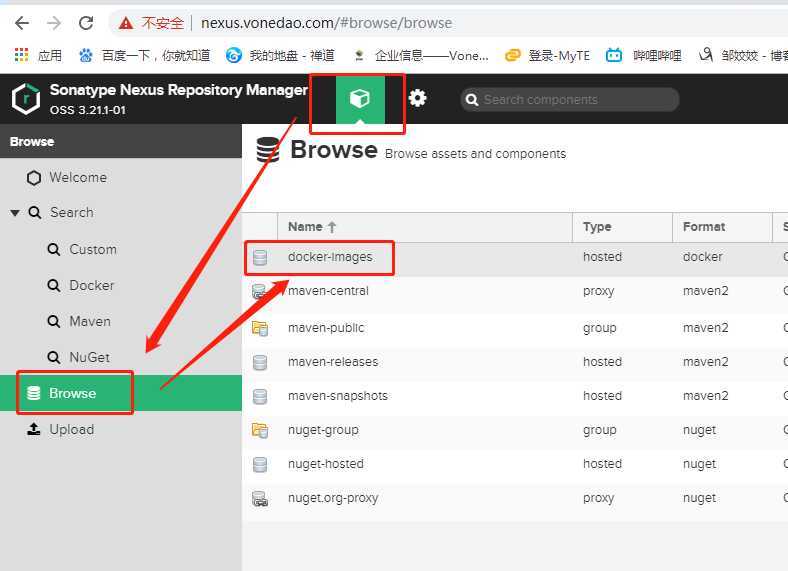The width and height of the screenshot is (788, 571).
Task: Click the Sonatype Nexus hexagon logo
Action: 26,99
